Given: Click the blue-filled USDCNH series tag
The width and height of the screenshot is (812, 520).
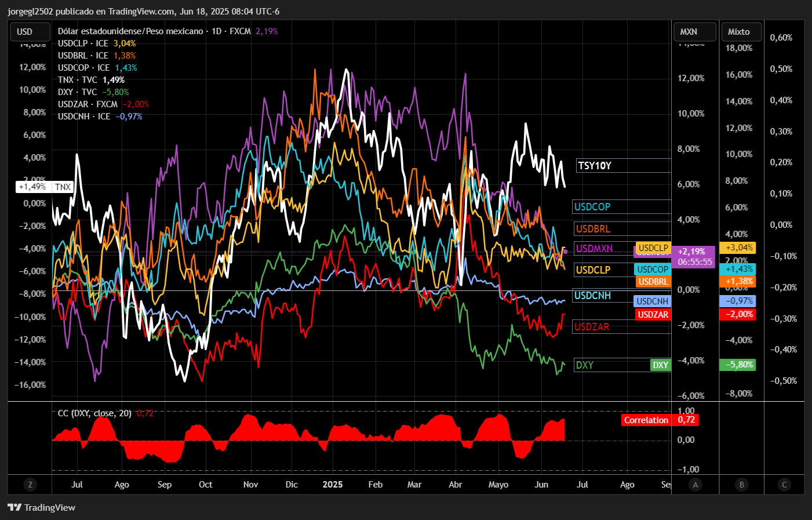Looking at the screenshot, I should pyautogui.click(x=653, y=301).
